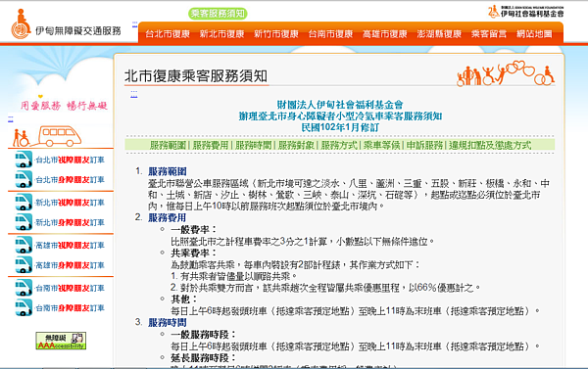Click the accesskey link beside the navigation bar

134,24
